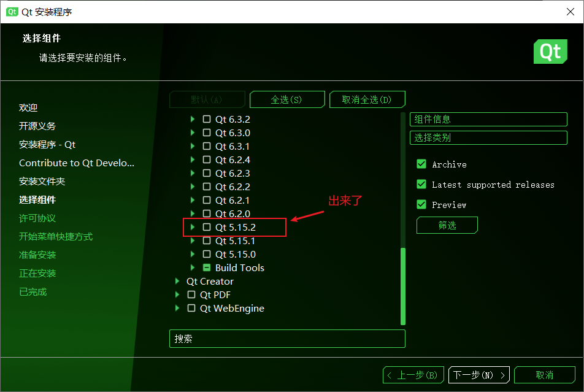Click the Qt icon in the title bar

coord(12,12)
